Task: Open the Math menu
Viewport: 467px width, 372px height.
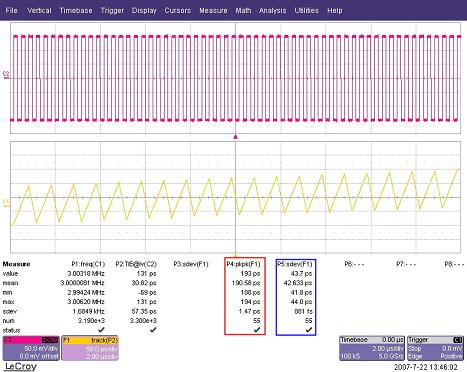Action: [243, 10]
